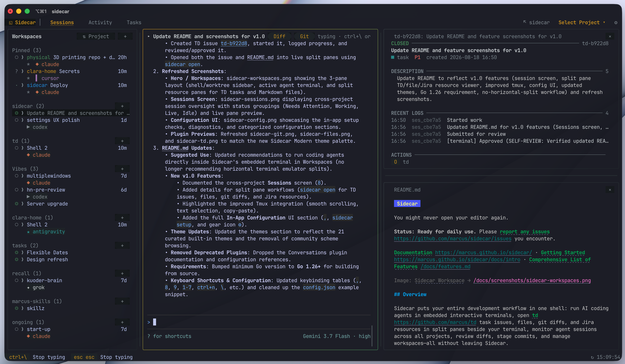Click status circle of hn-pre-review session
625x364 pixels.
tap(16, 190)
